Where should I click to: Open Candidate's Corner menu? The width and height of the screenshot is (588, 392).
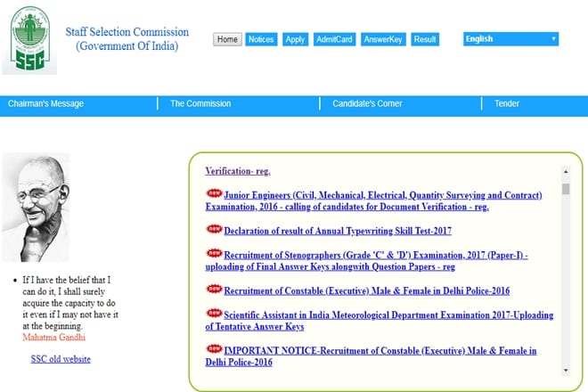367,104
